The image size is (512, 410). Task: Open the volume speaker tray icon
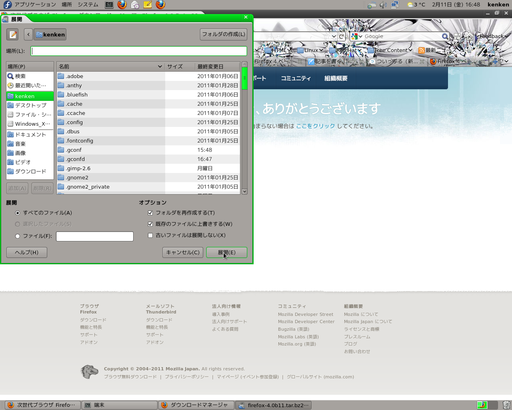pyautogui.click(x=383, y=5)
